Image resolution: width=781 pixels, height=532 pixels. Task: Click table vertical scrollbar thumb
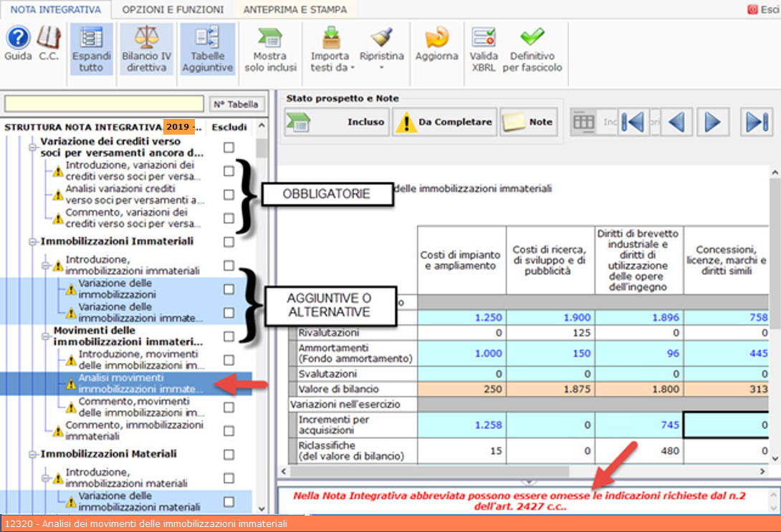pos(775,253)
